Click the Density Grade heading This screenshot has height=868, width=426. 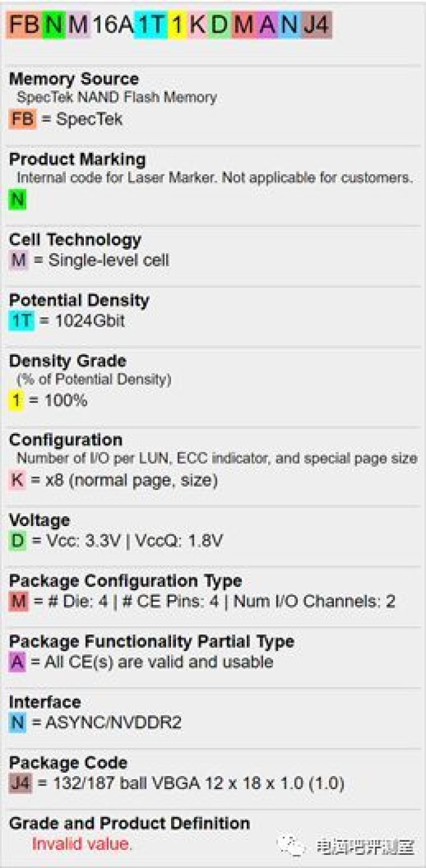point(68,361)
